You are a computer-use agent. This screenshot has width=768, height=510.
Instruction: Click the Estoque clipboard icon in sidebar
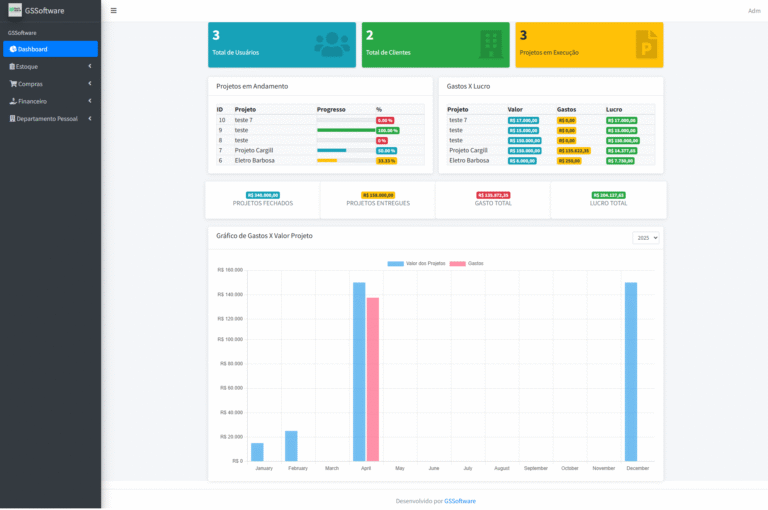coord(13,66)
